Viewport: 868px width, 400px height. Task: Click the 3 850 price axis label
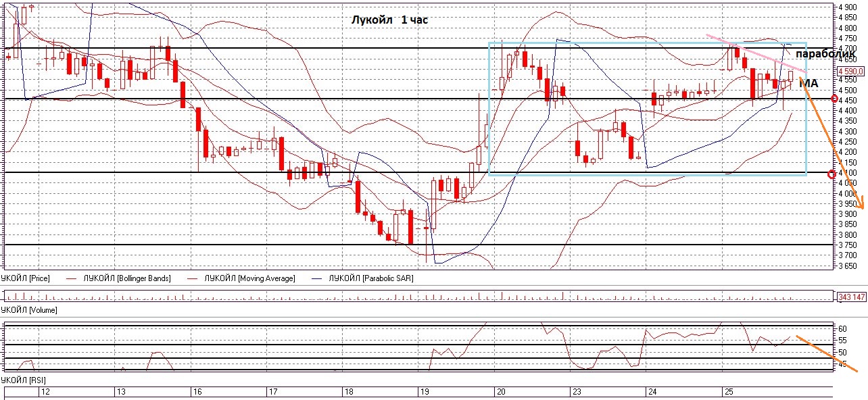click(x=848, y=224)
